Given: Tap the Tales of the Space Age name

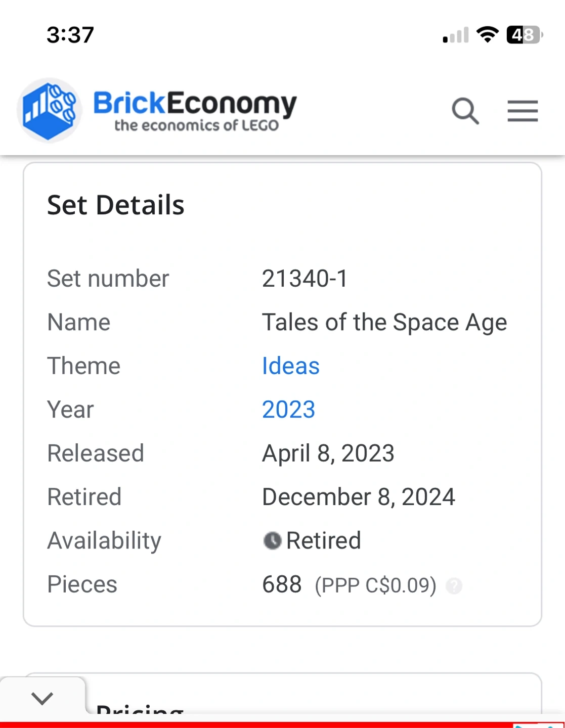Looking at the screenshot, I should 384,323.
